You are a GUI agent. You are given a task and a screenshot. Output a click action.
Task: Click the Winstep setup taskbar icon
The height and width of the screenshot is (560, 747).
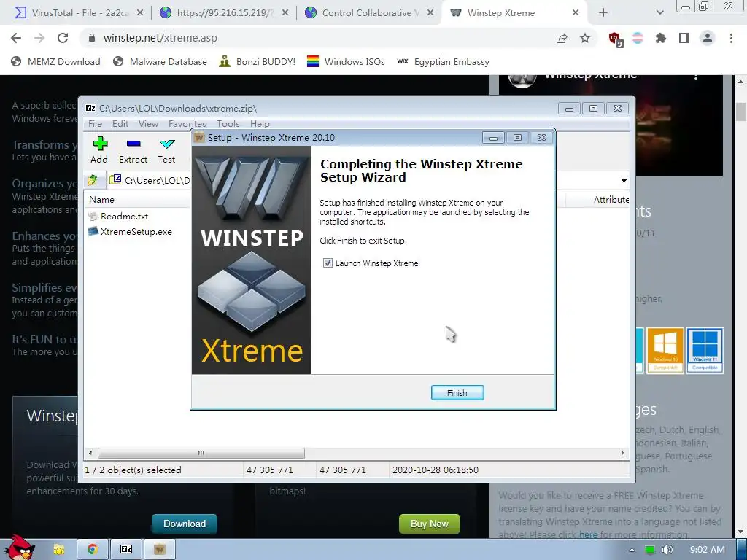pos(160,550)
